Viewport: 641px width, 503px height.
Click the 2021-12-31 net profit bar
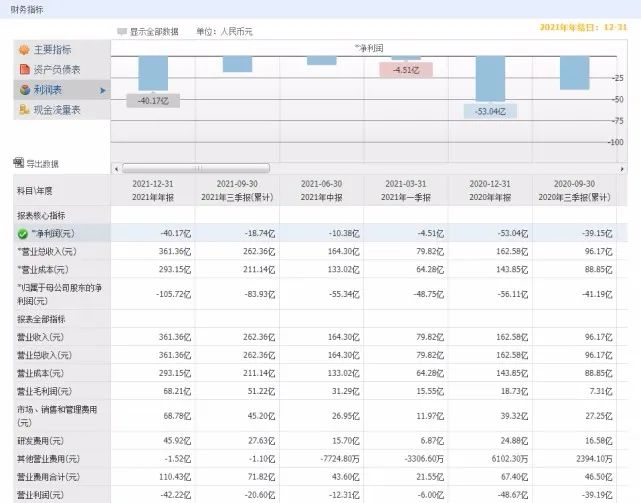[153, 73]
